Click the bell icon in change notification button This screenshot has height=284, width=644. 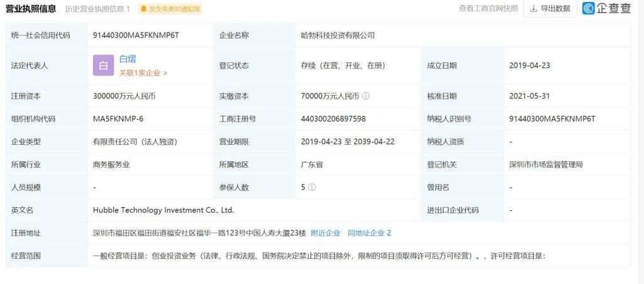143,9
